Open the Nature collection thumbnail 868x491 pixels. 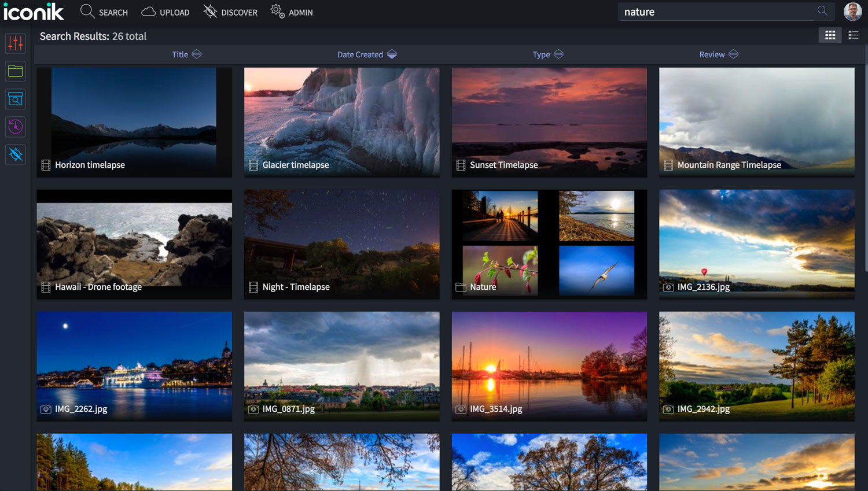pos(549,245)
